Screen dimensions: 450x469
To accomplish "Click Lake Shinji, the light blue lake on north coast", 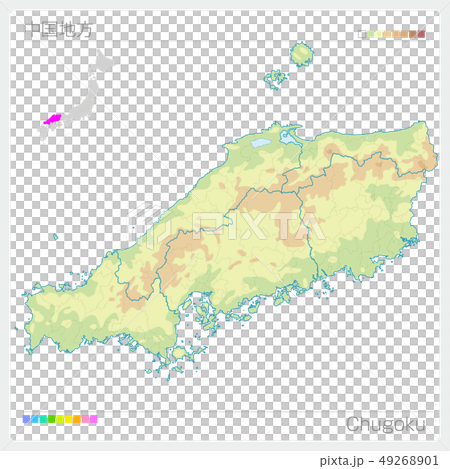I will click(261, 143).
